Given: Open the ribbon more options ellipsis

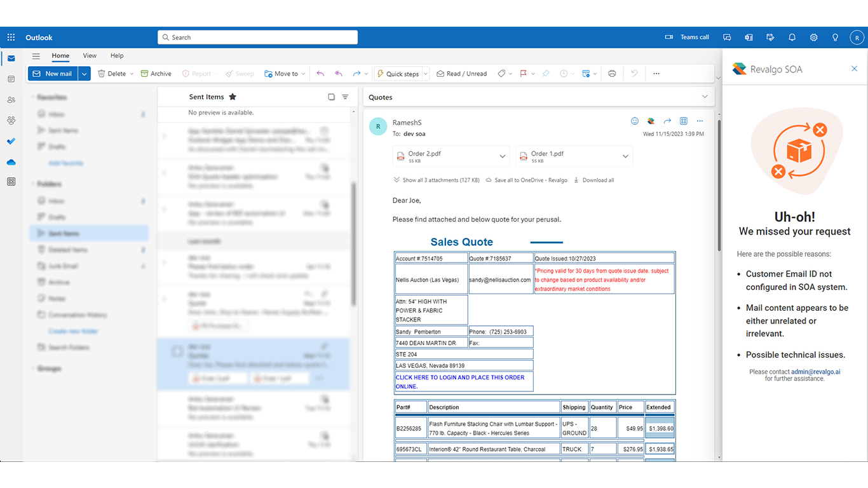Looking at the screenshot, I should click(x=656, y=74).
